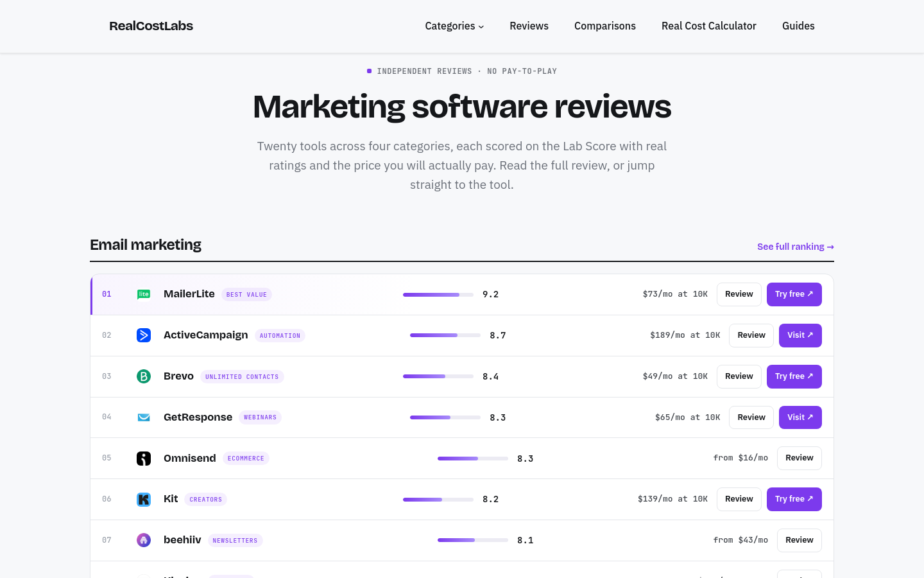
Task: Click the beehiiv 8.1 score bar
Action: coord(473,540)
